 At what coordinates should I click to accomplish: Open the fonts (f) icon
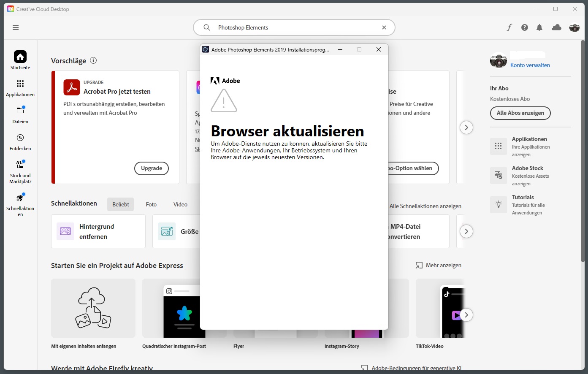509,27
